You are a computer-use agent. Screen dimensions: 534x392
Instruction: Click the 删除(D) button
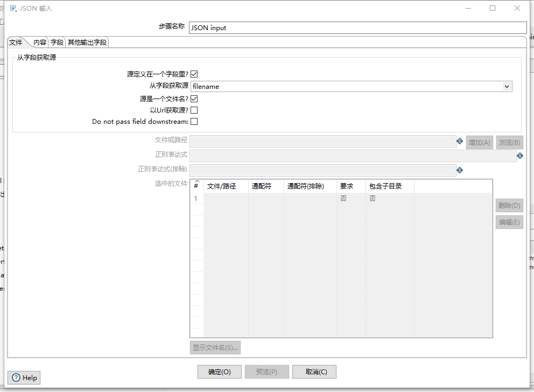pos(509,205)
